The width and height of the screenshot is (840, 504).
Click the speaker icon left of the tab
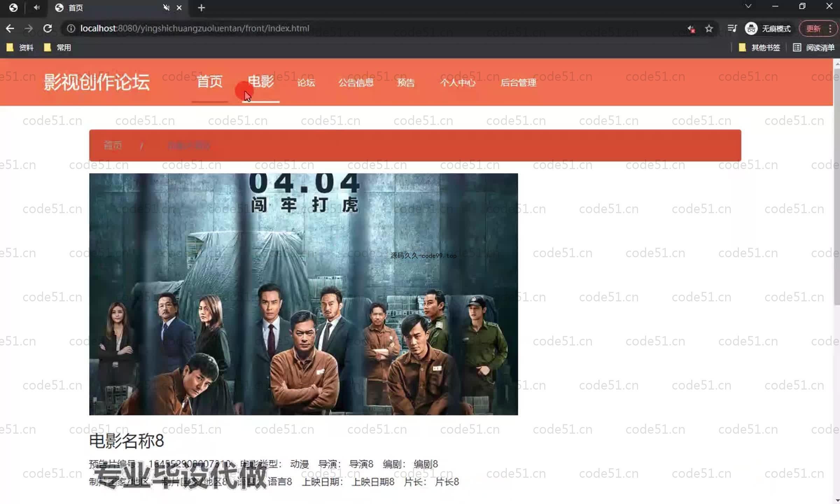pyautogui.click(x=36, y=7)
